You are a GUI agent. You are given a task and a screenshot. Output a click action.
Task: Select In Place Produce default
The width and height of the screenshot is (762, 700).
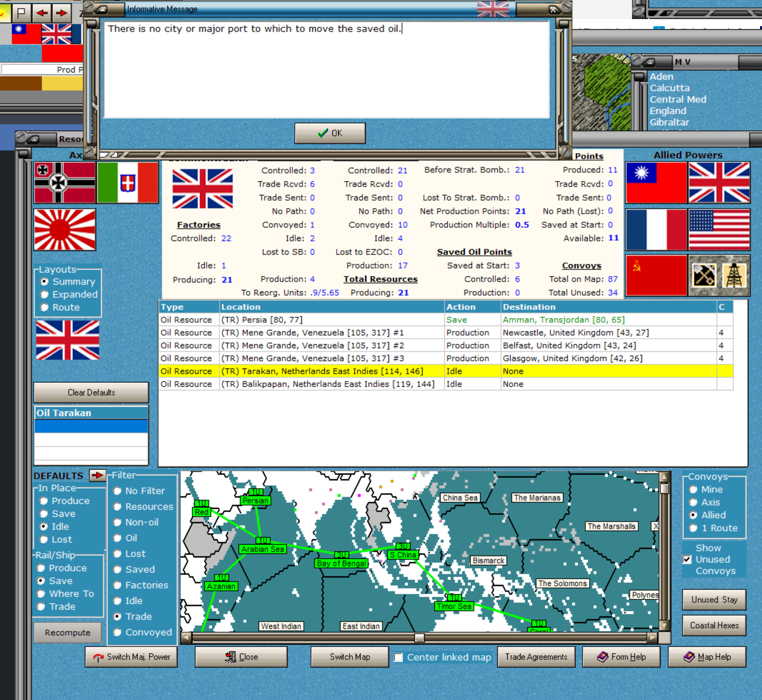(65, 500)
